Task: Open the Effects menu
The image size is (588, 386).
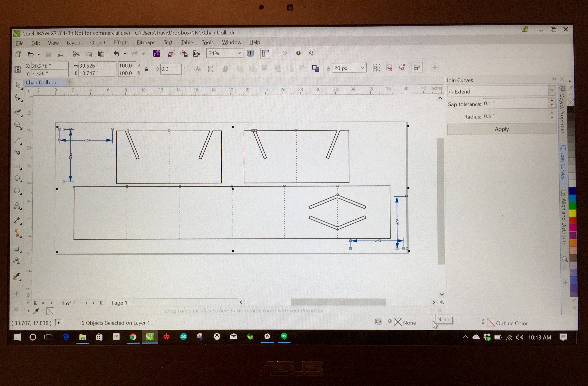Action: [121, 43]
